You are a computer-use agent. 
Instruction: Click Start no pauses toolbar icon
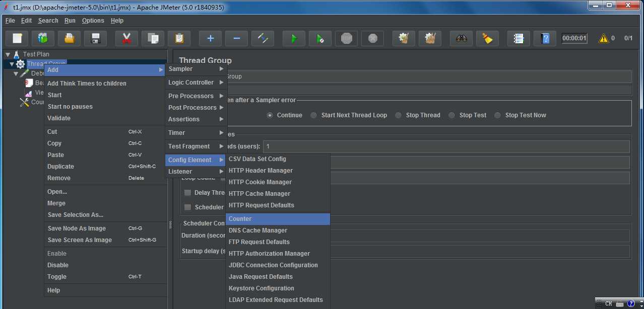click(320, 38)
